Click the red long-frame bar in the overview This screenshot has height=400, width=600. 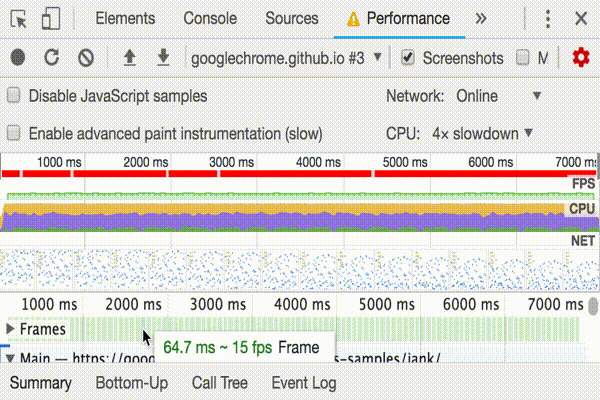(300, 174)
